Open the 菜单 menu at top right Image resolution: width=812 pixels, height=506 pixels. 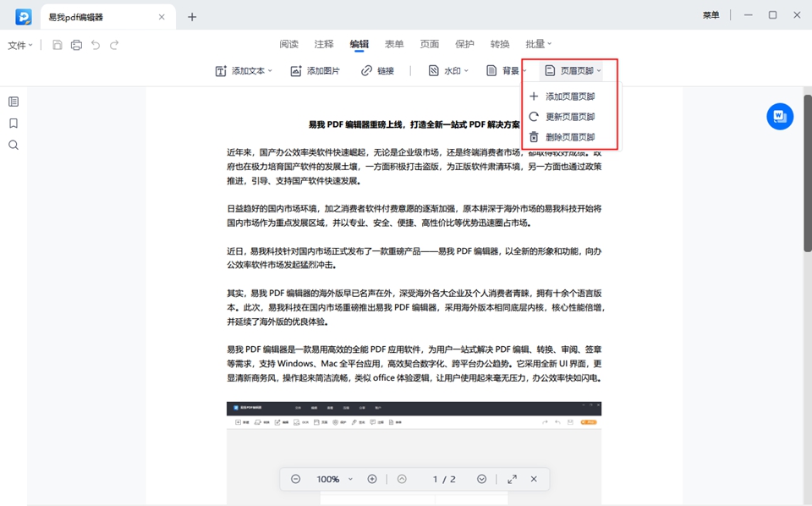(710, 15)
